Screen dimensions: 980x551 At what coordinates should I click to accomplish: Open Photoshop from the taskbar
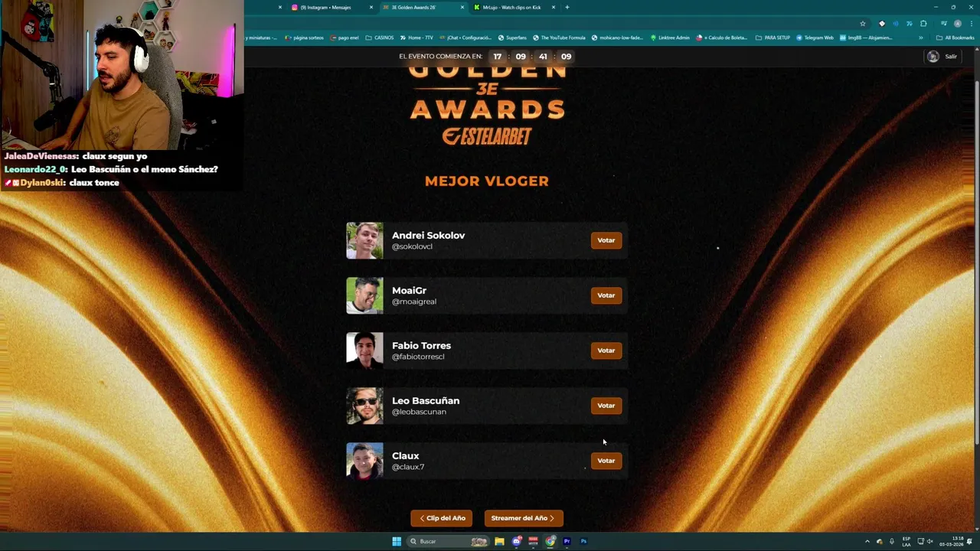click(583, 541)
